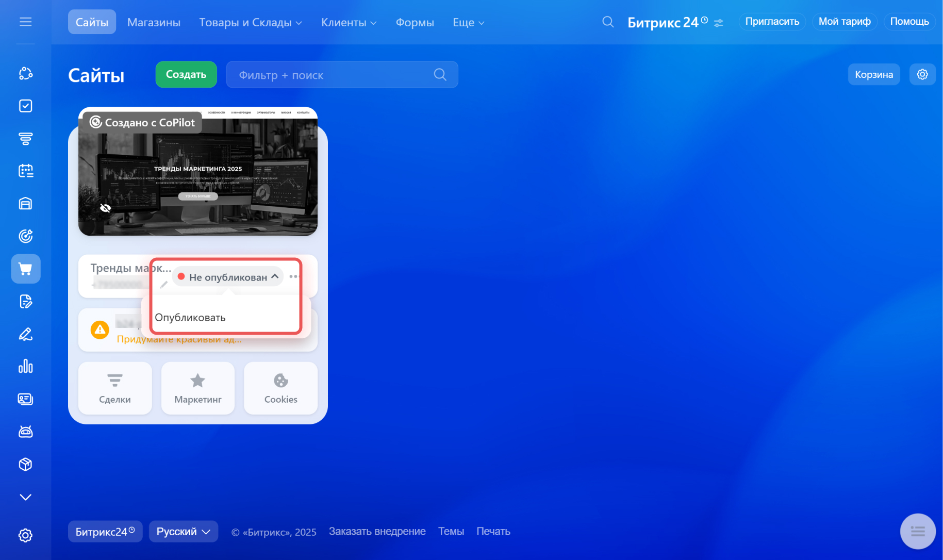Image resolution: width=943 pixels, height=560 pixels.
Task: Open the floating menu button at bottom right
Action: click(x=918, y=531)
